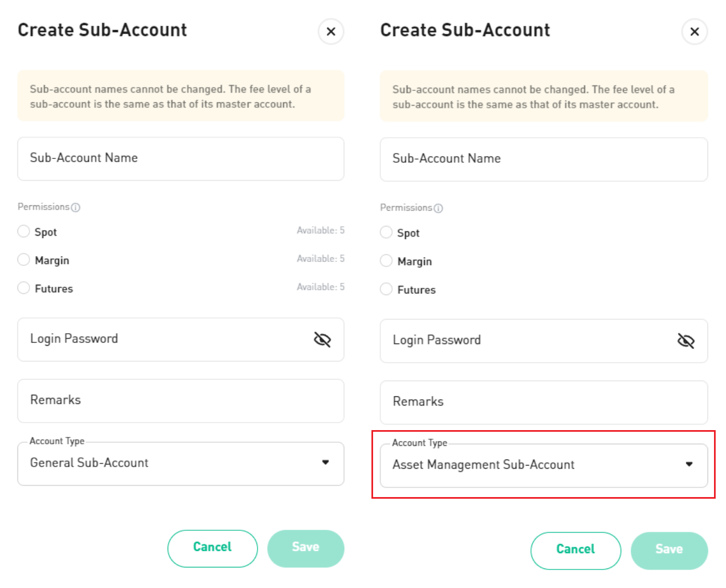Click Save in the right dialog
Screen dimensions: 726x588
pyautogui.click(x=669, y=550)
